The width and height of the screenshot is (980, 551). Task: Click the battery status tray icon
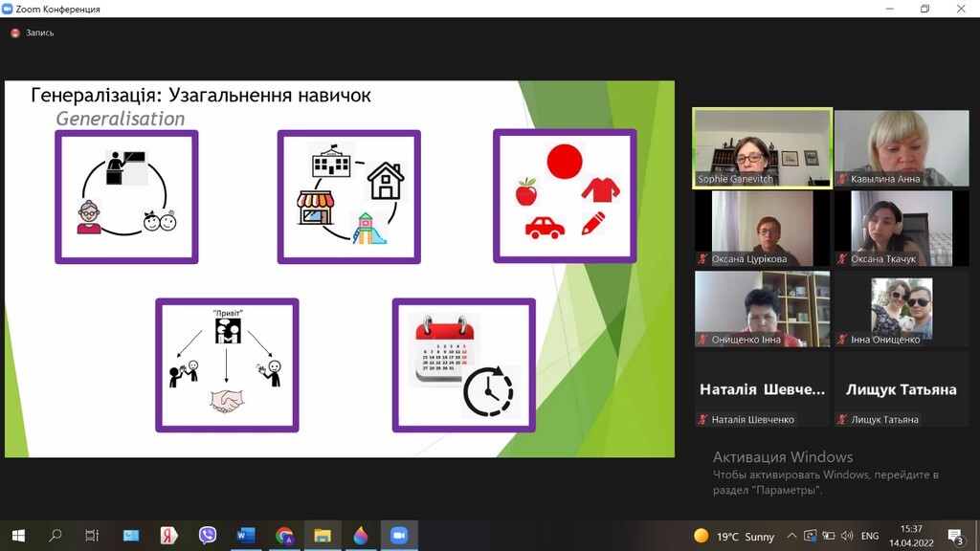click(x=829, y=536)
